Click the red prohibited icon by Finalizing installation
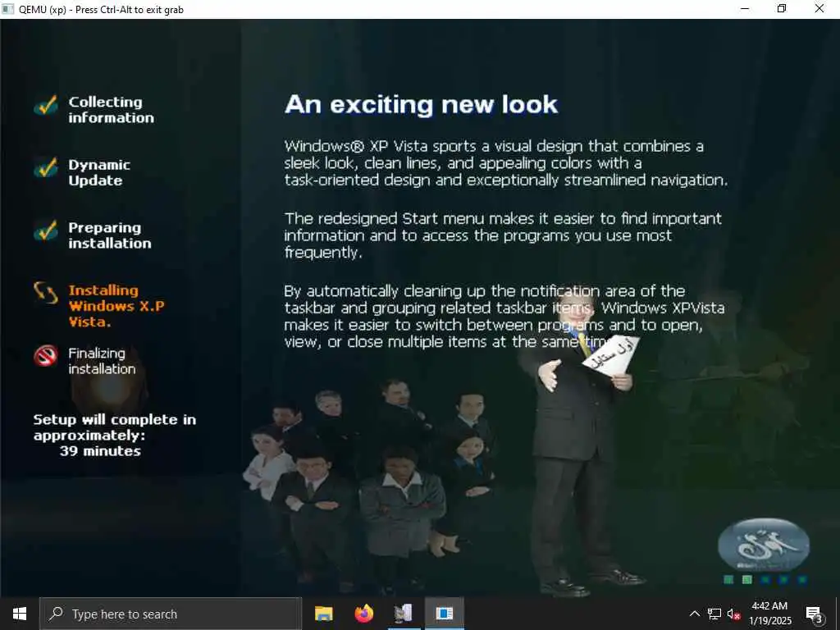Screen dimensions: 840x630 pos(46,356)
